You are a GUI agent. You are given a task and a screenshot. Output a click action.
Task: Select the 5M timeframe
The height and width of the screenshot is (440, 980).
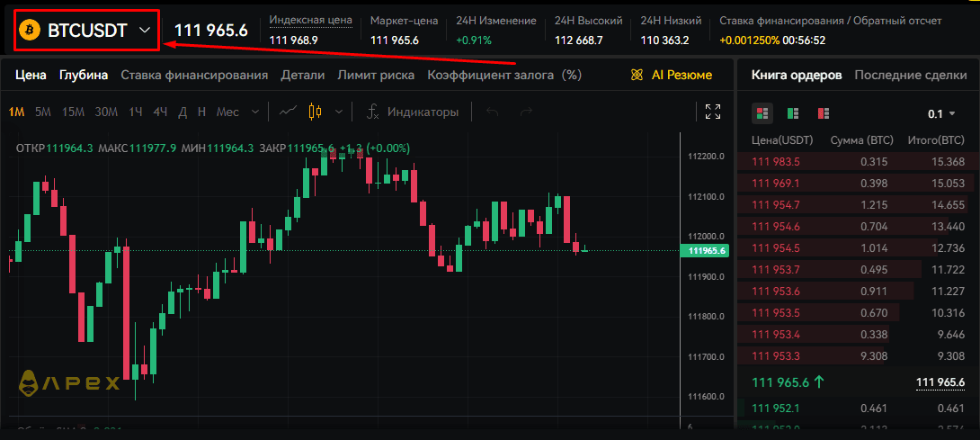(43, 112)
